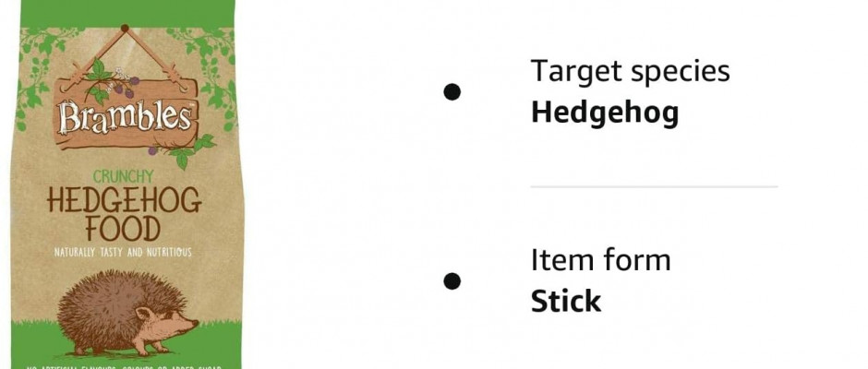This screenshot has width=868, height=369.
Task: Select the bold 'Hedgehog' species value
Action: [605, 113]
